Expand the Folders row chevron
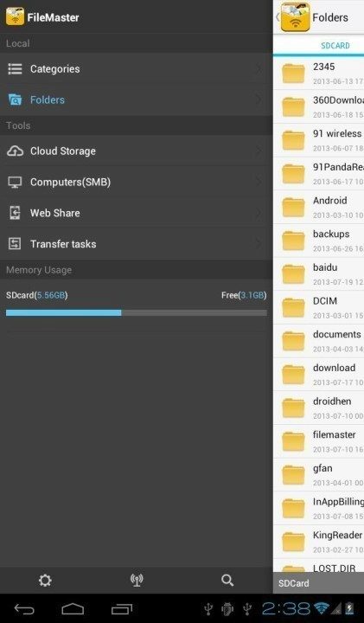364x623 pixels. (x=259, y=100)
